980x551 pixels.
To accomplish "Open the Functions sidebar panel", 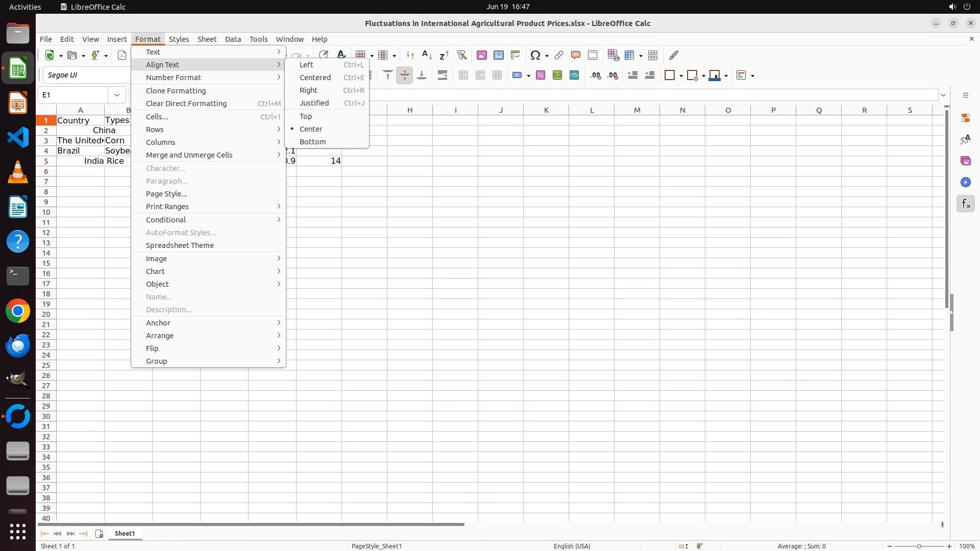I will pos(965,204).
